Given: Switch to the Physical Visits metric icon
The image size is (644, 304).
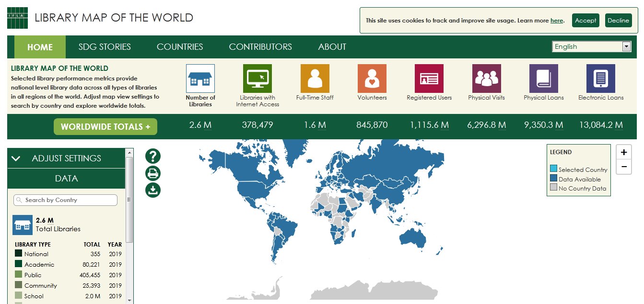Looking at the screenshot, I should (x=486, y=79).
